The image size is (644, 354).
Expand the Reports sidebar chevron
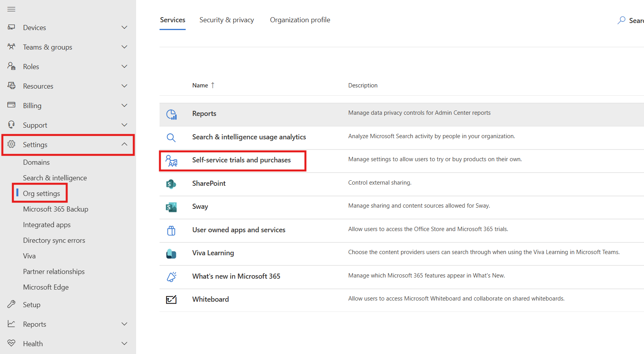point(124,324)
